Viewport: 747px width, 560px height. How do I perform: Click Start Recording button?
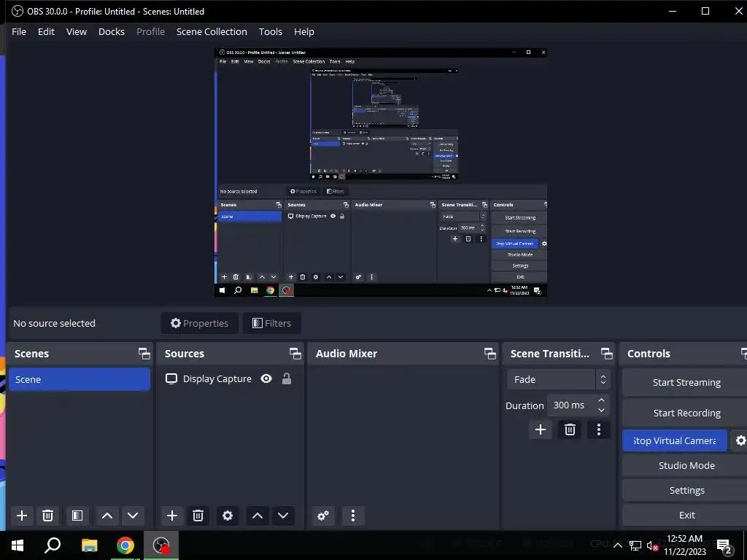[686, 413]
